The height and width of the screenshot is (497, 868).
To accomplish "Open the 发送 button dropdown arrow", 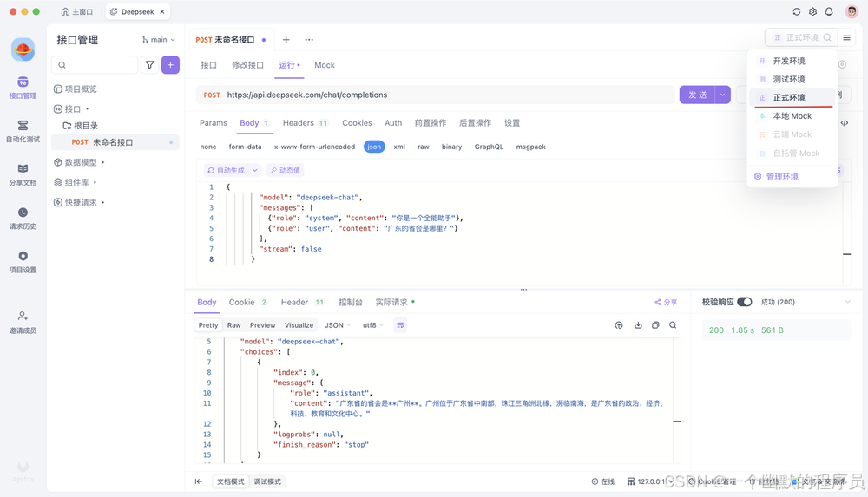I will 722,95.
